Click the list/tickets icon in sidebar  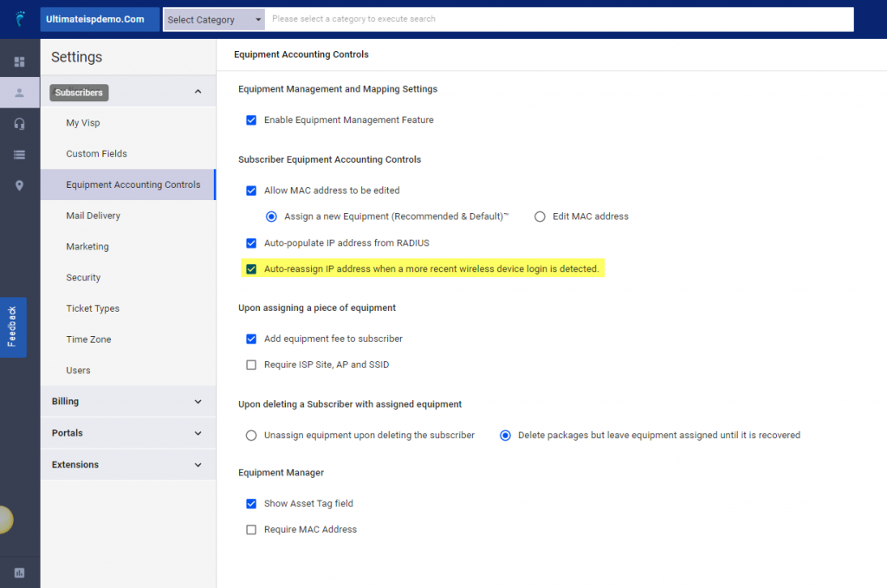pyautogui.click(x=17, y=153)
